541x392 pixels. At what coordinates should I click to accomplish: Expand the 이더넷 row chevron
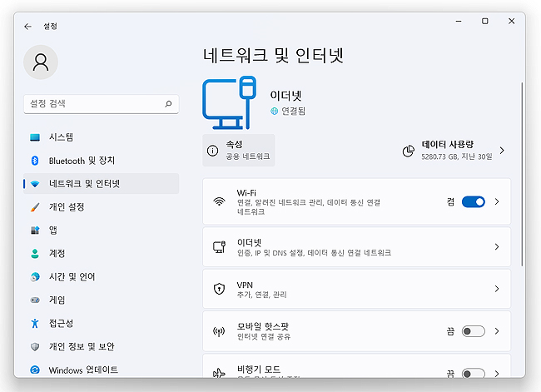tap(497, 247)
